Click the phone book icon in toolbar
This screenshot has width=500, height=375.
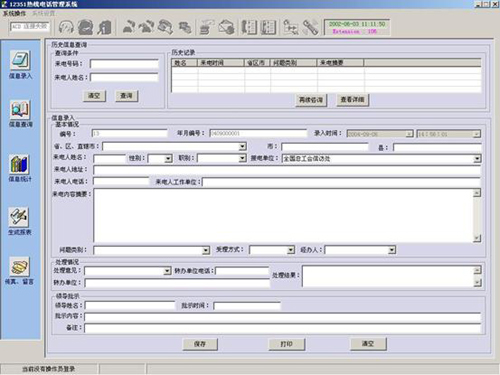[x=249, y=27]
